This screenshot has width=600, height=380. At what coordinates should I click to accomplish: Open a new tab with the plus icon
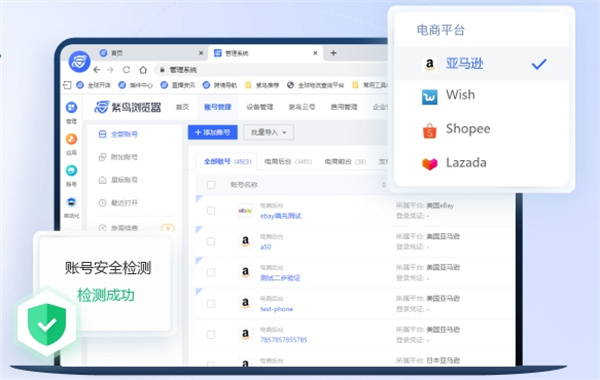[333, 53]
